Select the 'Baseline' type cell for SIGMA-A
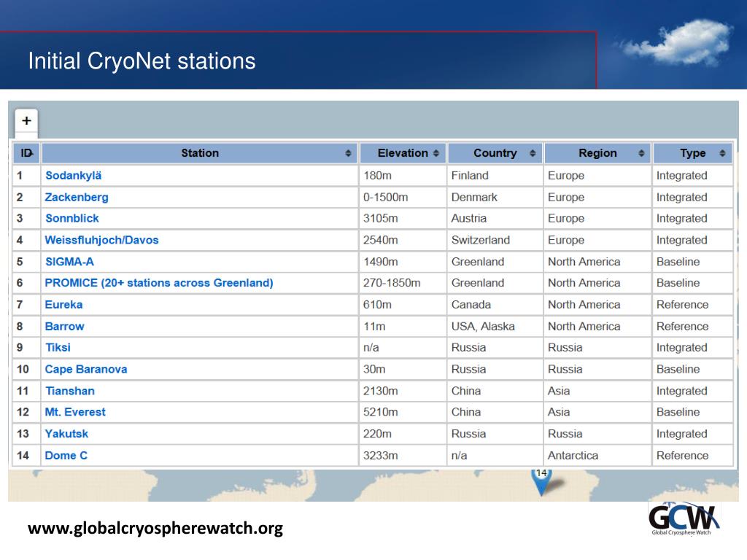 coord(693,262)
